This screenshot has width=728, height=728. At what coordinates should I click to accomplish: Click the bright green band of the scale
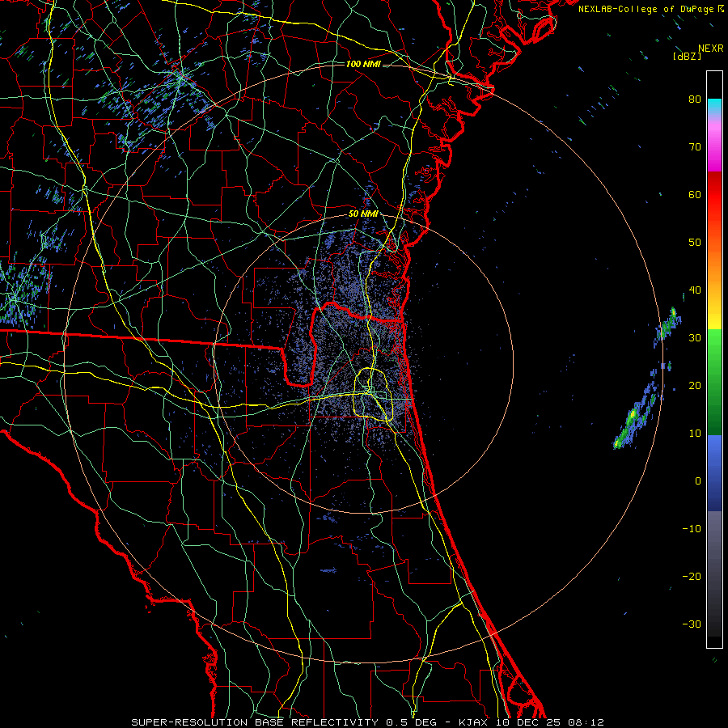coord(714,353)
